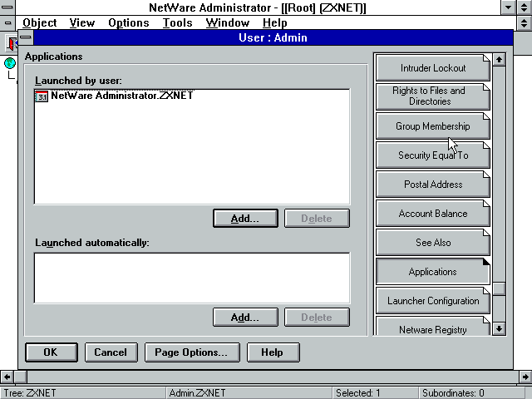Click the horizontal scrollbar left arrow
This screenshot has width=532, height=399.
7,377
